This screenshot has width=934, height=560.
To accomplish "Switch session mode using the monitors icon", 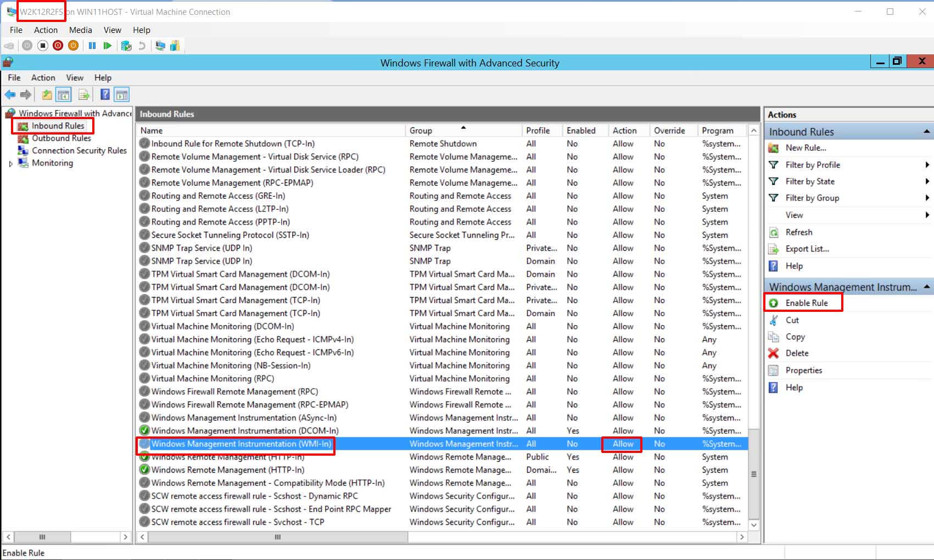I will pos(160,46).
